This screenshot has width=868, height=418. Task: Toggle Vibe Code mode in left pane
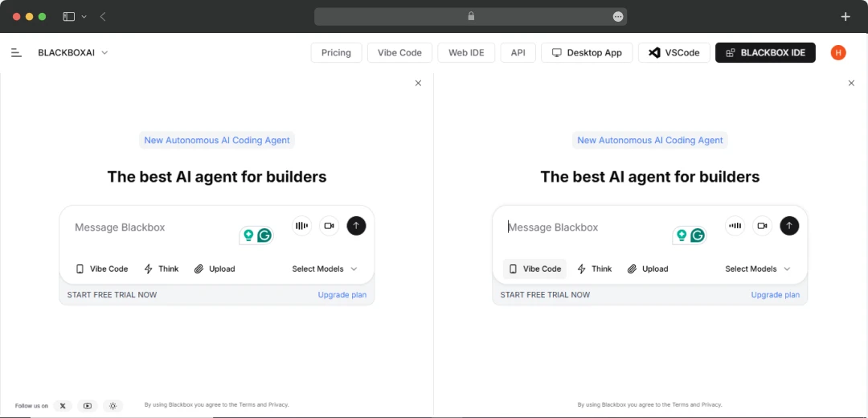(x=102, y=269)
